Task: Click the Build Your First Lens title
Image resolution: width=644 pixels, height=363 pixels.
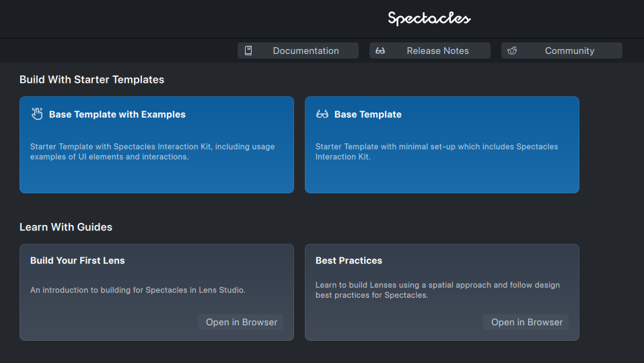Action: (x=77, y=261)
